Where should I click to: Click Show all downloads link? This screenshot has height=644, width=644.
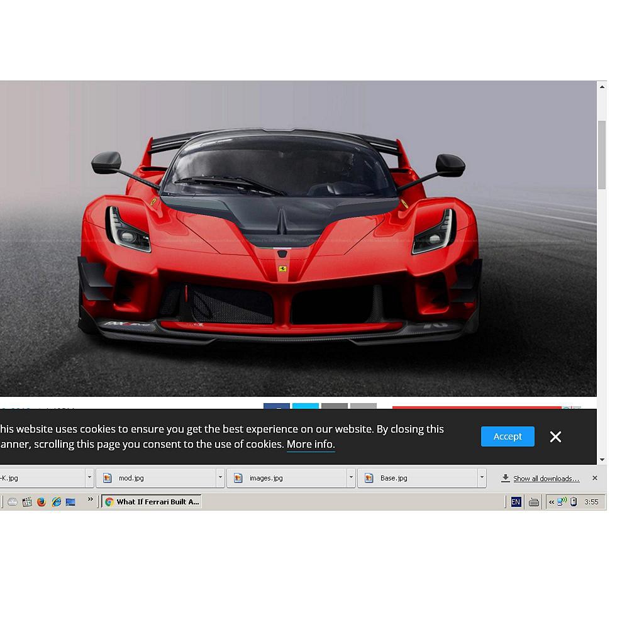coord(546,479)
